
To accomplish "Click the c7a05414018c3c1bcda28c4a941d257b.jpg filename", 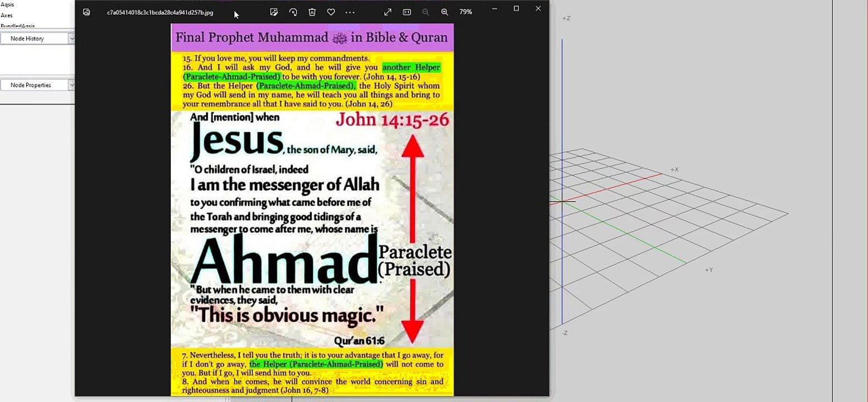I will (x=160, y=12).
